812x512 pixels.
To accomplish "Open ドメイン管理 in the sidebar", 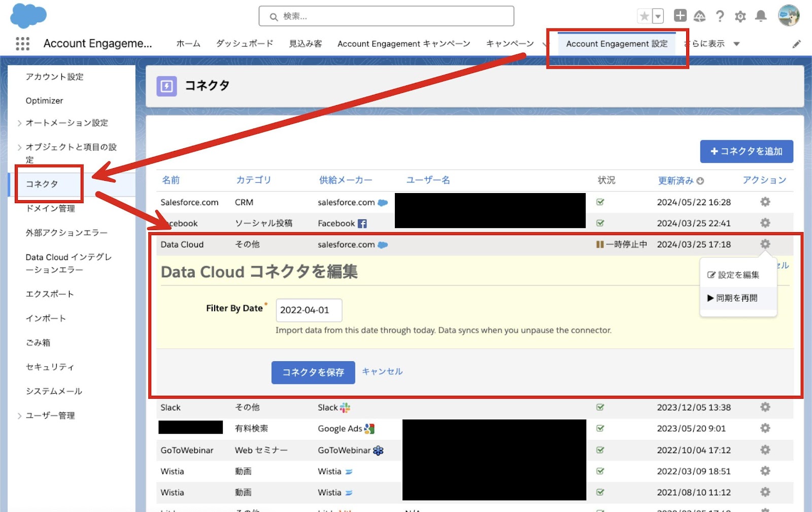I will [50, 208].
